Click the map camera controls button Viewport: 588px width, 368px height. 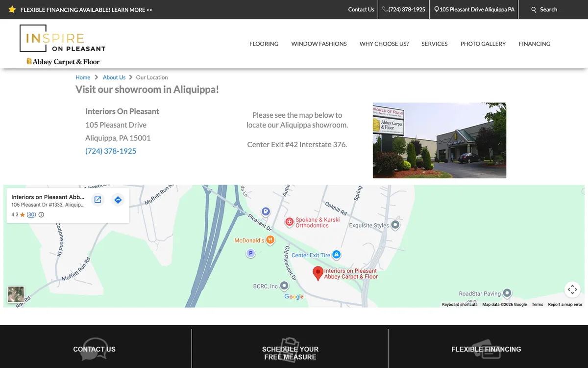click(x=572, y=289)
